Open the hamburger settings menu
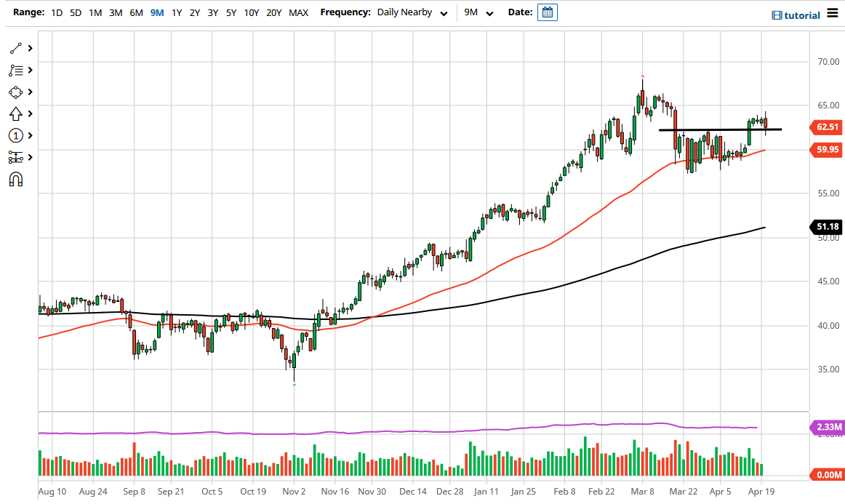845x504 pixels. 833,13
